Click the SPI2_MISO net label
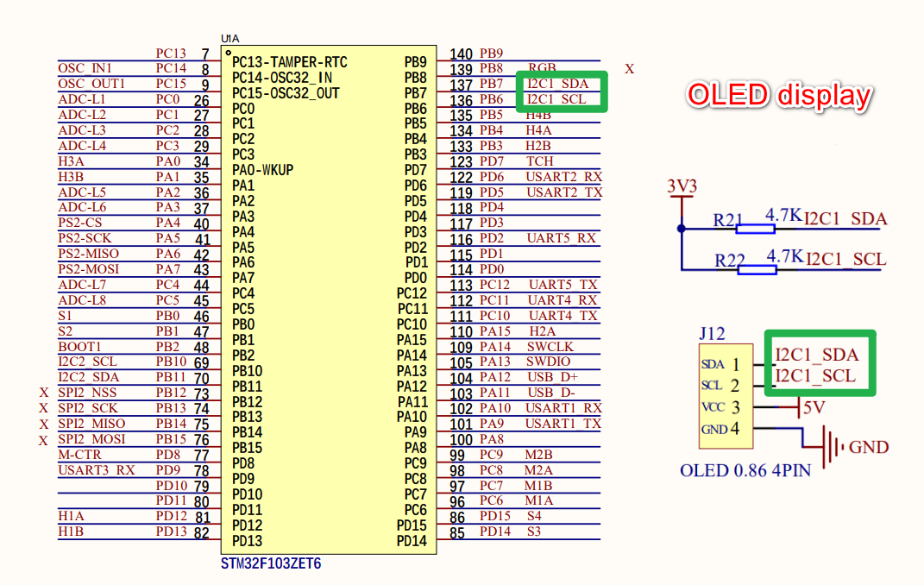Screen dimensions: 924x585 pos(91,424)
